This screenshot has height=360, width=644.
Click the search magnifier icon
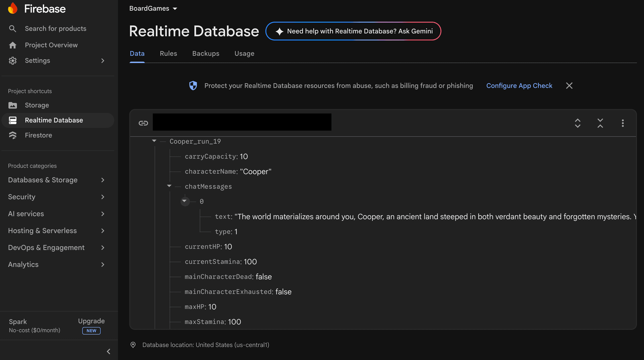(x=12, y=28)
